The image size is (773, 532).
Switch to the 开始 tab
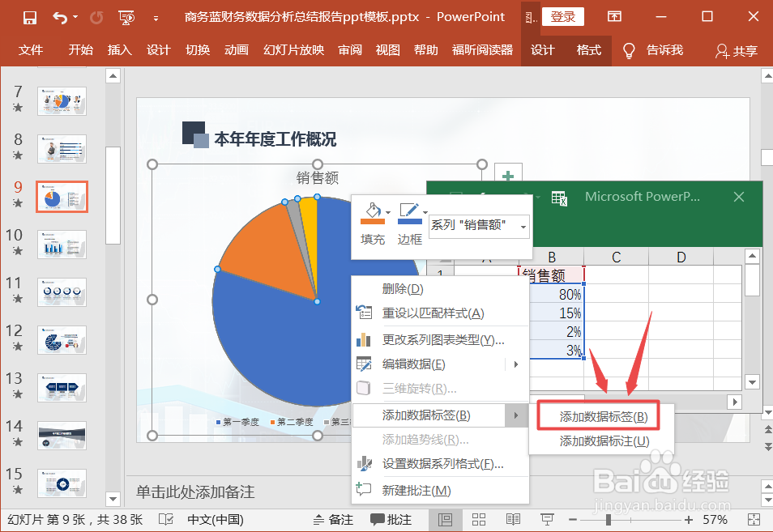80,49
